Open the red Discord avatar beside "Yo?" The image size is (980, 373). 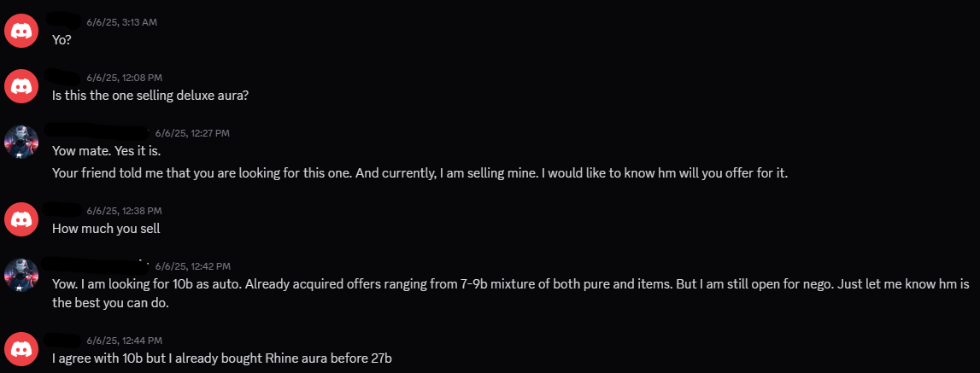coord(21,30)
